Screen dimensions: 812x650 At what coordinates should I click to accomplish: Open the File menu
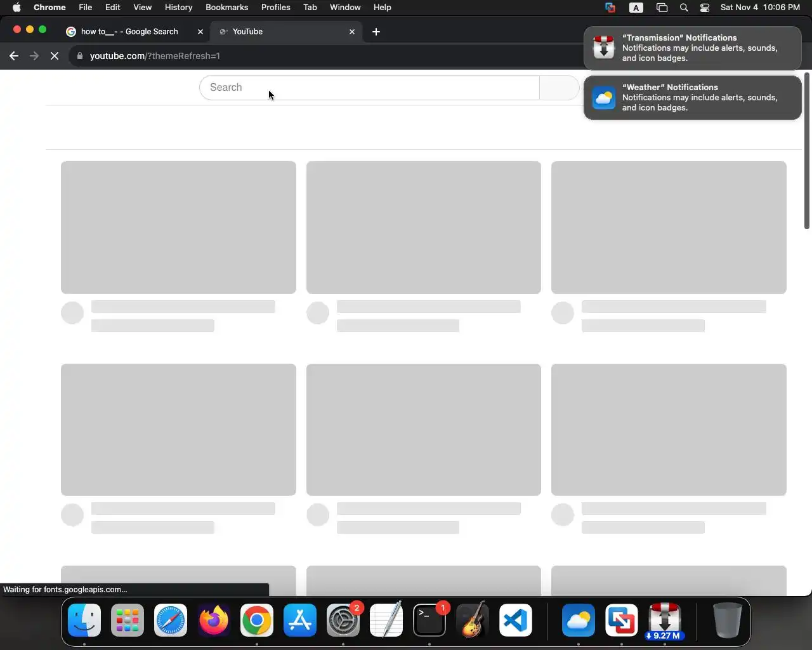(x=86, y=8)
